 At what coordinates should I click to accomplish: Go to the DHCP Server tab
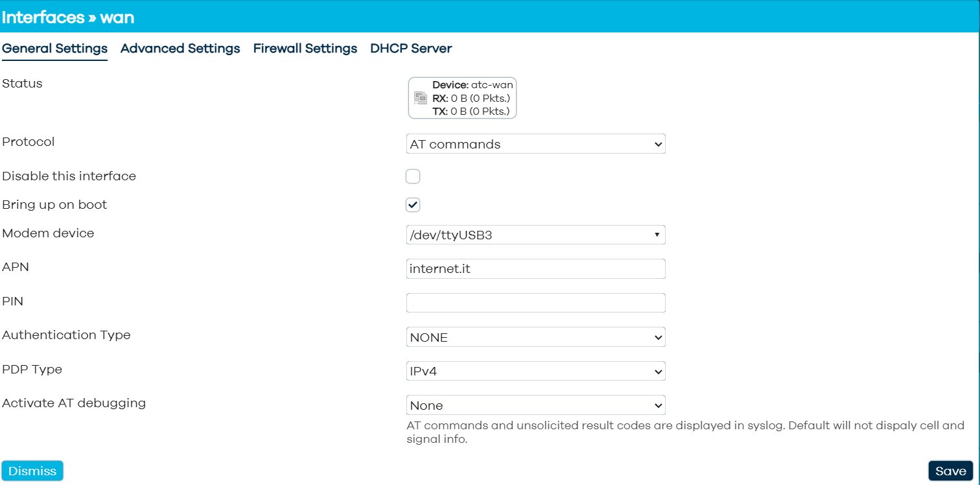pyautogui.click(x=411, y=49)
